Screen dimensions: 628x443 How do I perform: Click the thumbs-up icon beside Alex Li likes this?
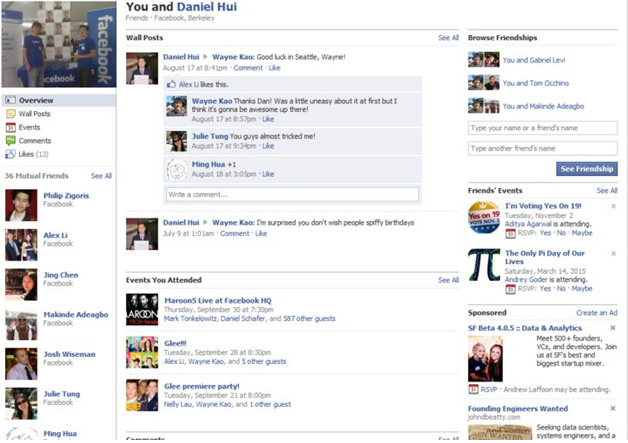coord(171,84)
